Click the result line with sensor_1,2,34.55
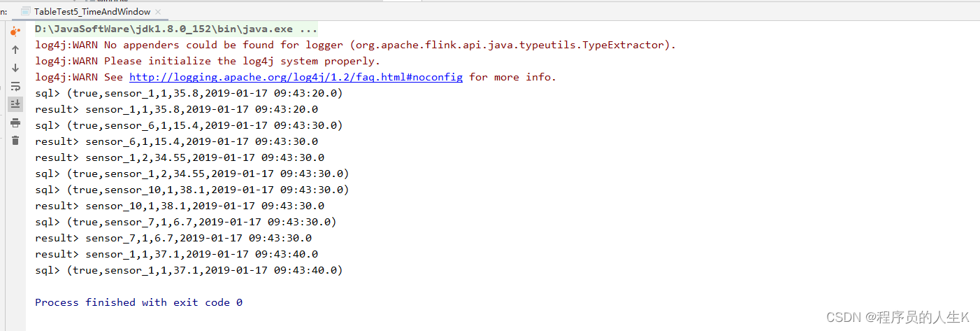Image resolution: width=980 pixels, height=331 pixels. tap(180, 157)
